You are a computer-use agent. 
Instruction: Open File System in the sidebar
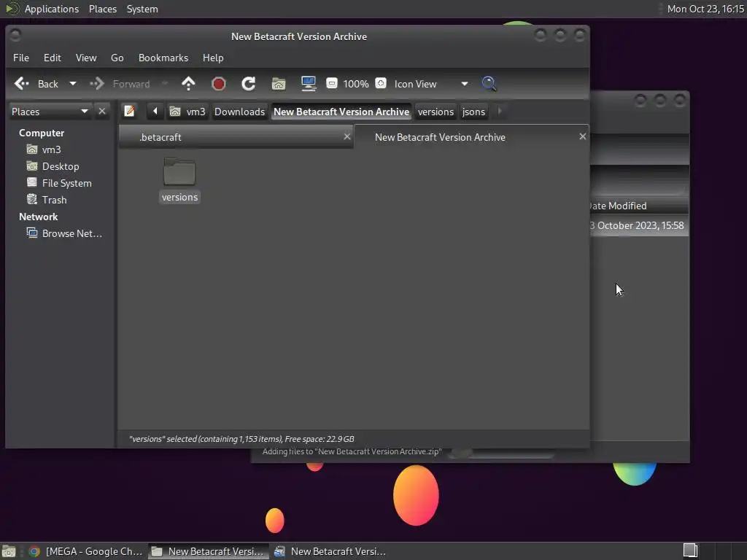click(x=66, y=183)
